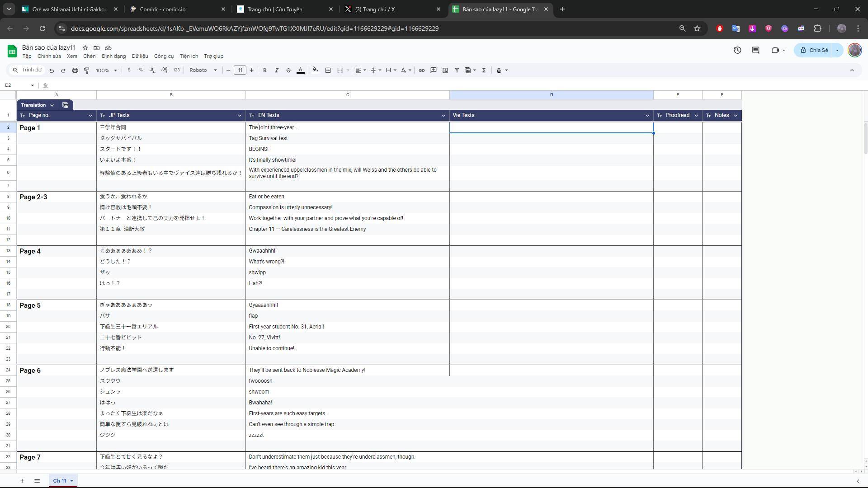The width and height of the screenshot is (868, 488).
Task: Expand the JP Texts column filter dropdown
Action: (x=240, y=116)
